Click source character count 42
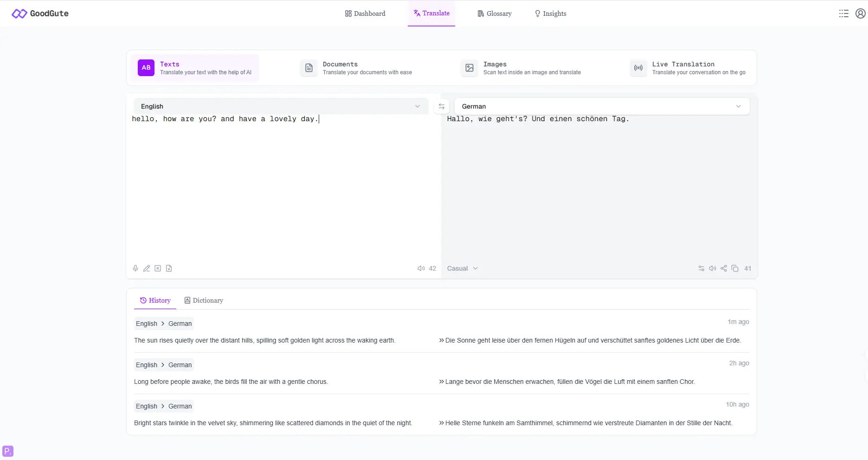Screen dimensions: 868x460 coord(432,268)
